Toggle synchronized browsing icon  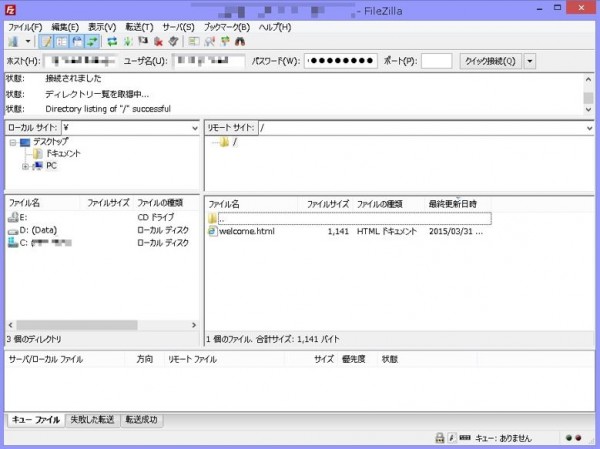point(225,41)
